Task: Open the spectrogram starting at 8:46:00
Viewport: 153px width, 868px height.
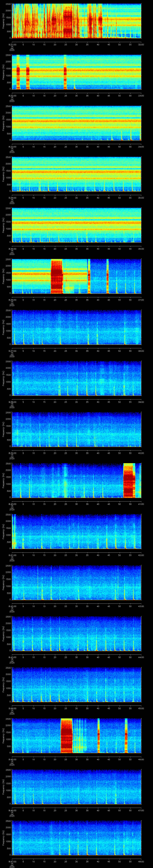Action: (76, 787)
